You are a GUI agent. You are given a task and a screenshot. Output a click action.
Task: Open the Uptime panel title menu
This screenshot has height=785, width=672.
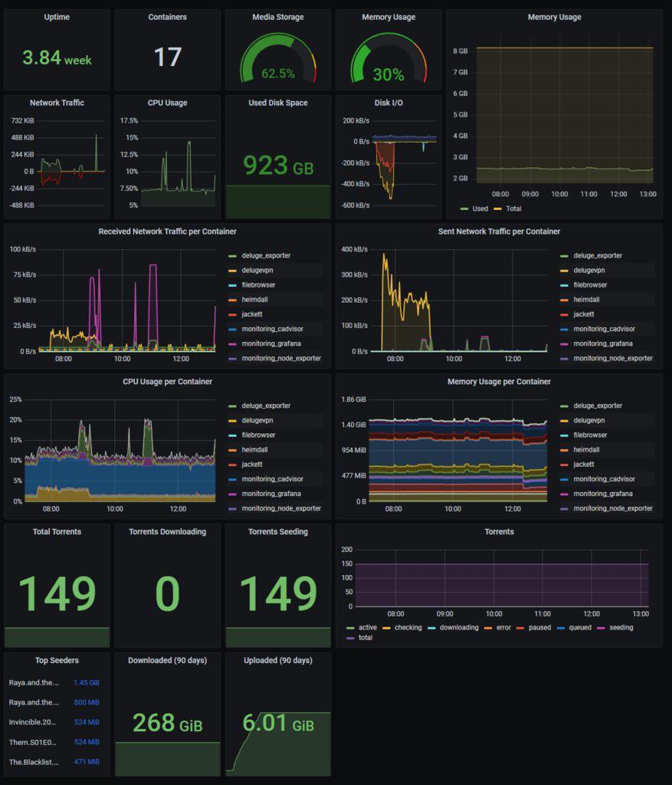57,17
